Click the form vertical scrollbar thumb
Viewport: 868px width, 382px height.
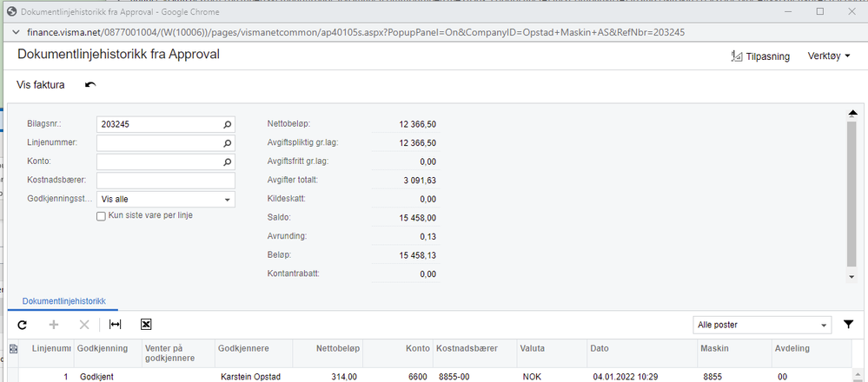pos(852,194)
